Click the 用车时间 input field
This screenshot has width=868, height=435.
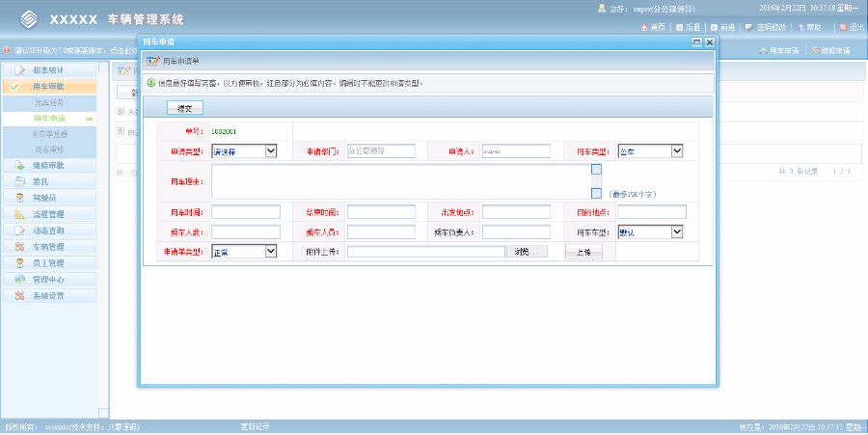[x=246, y=212]
